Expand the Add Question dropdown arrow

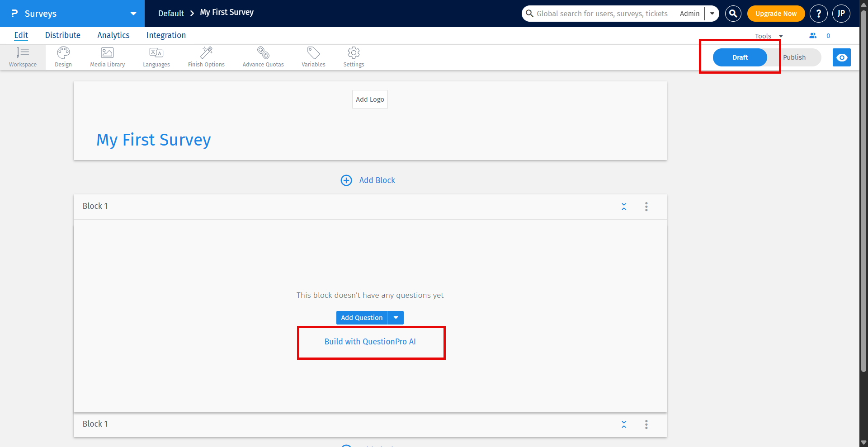click(396, 317)
